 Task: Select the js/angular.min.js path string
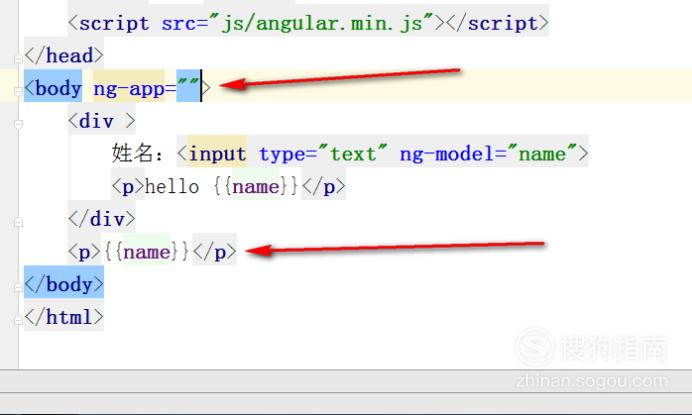(322, 23)
